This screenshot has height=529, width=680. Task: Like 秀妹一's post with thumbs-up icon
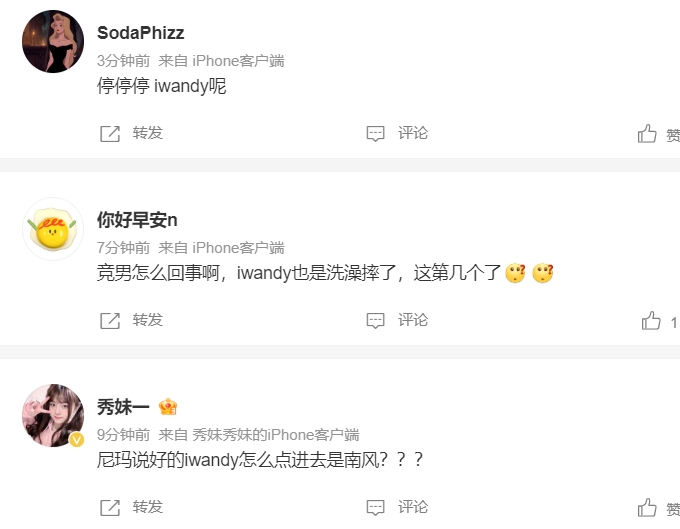[x=647, y=507]
